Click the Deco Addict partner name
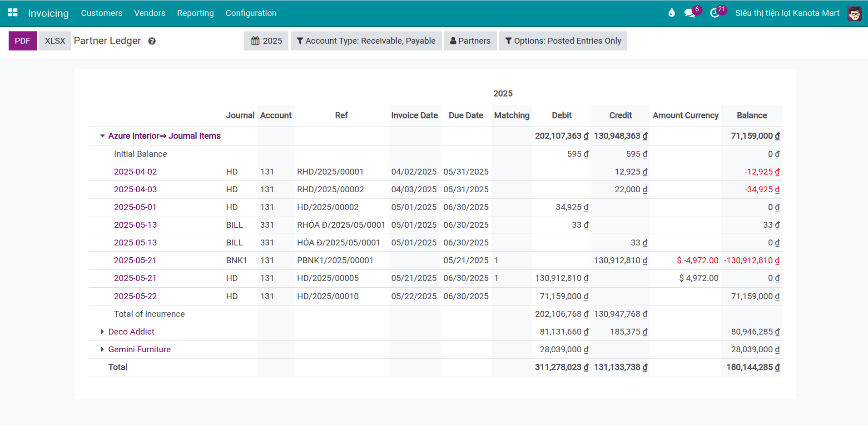868x425 pixels. point(131,332)
